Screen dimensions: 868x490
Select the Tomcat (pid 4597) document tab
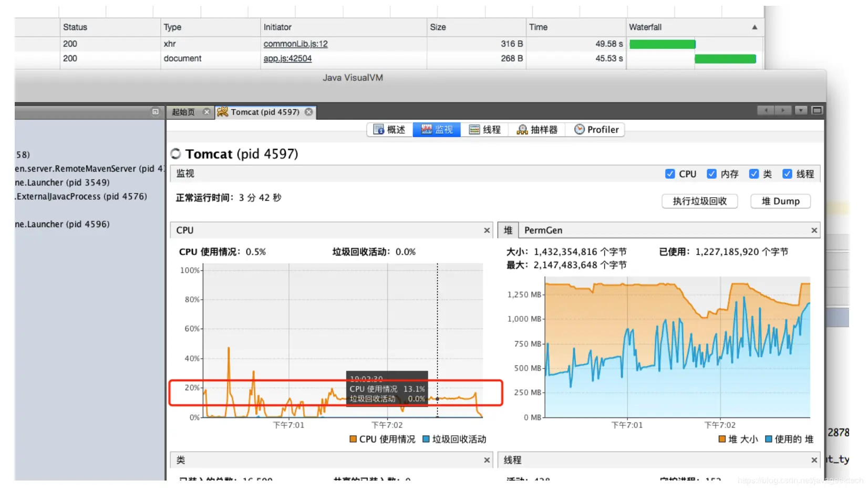265,112
